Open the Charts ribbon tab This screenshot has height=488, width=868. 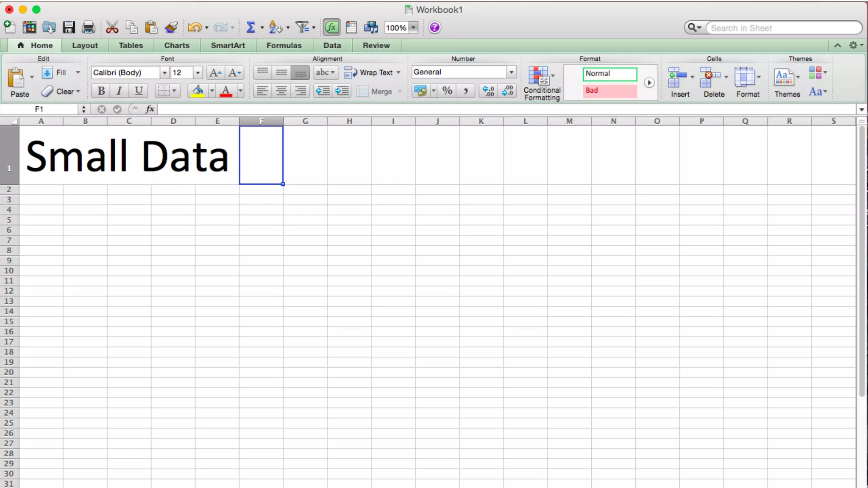click(x=176, y=45)
